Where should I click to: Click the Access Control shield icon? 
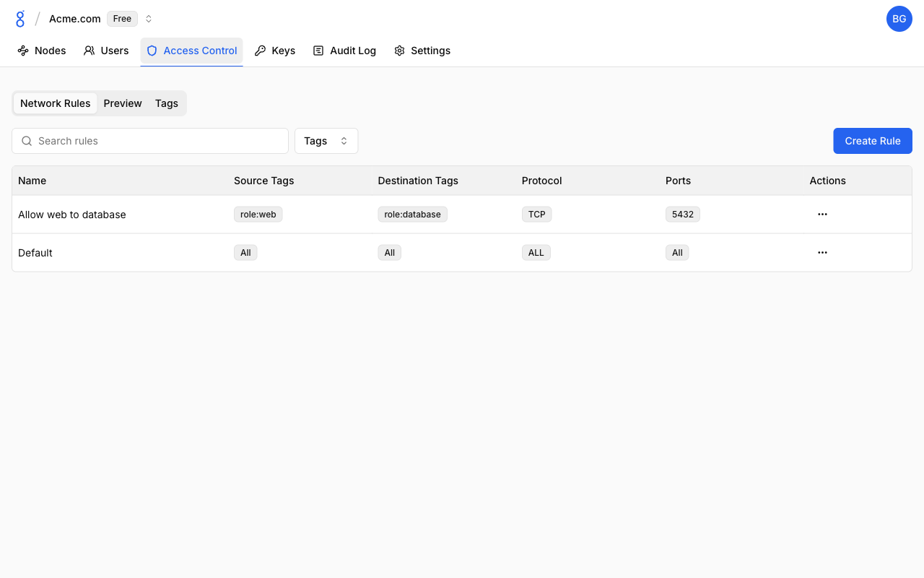(x=152, y=51)
